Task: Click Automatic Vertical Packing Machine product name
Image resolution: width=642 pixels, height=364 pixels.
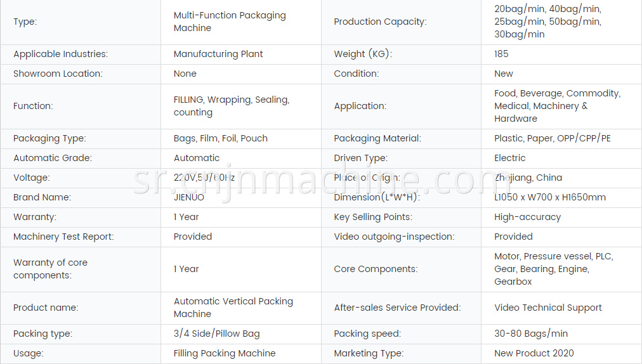Action: (x=233, y=308)
